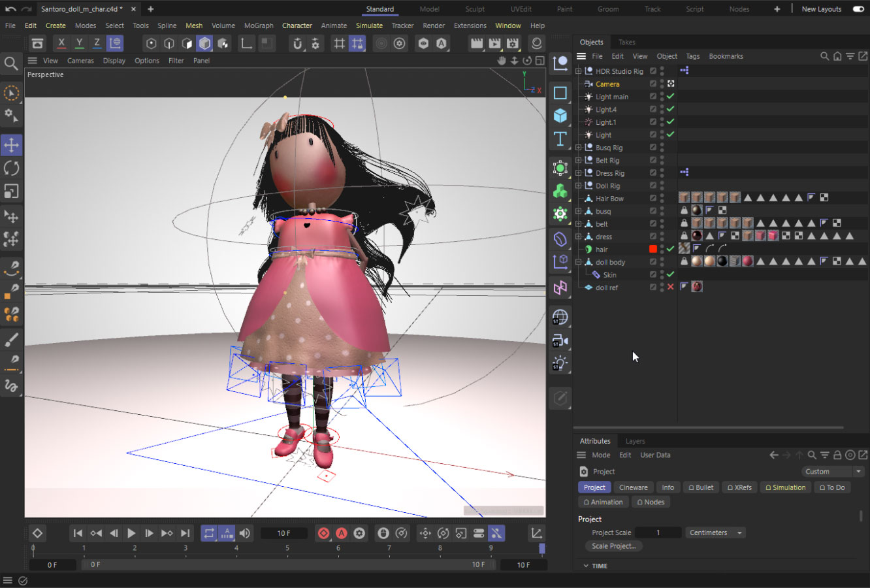Select the Live Selection tool
The image size is (870, 588).
pos(11,93)
